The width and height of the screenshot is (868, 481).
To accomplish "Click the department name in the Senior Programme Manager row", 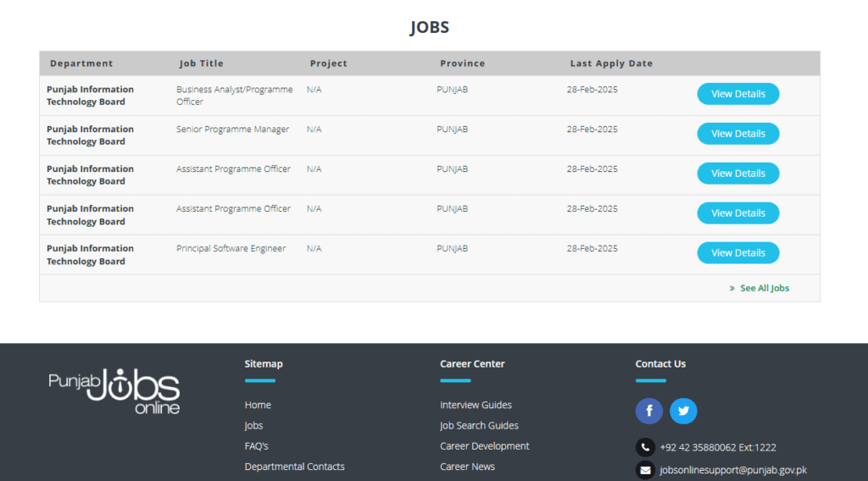I will (90, 135).
